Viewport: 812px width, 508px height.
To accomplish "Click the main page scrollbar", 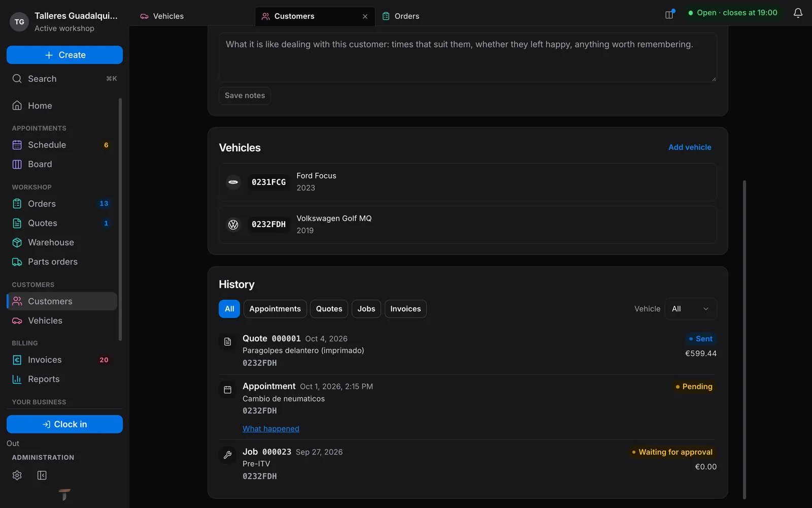I will pyautogui.click(x=745, y=339).
